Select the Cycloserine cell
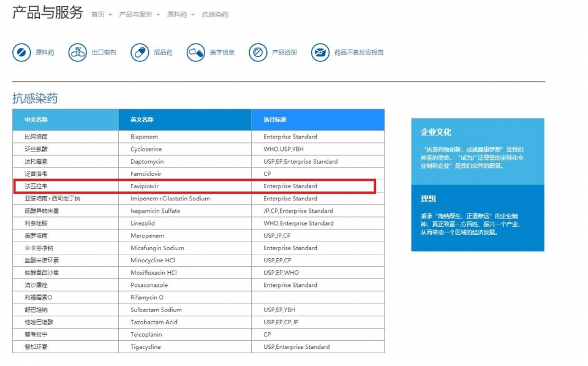 [x=185, y=149]
